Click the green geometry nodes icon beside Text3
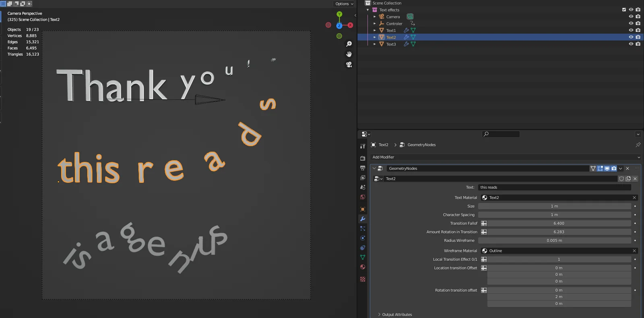This screenshot has height=318, width=644. pos(413,44)
